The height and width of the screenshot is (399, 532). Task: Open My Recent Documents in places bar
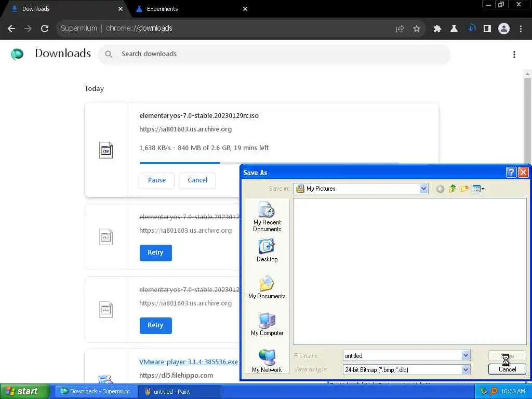[267, 217]
